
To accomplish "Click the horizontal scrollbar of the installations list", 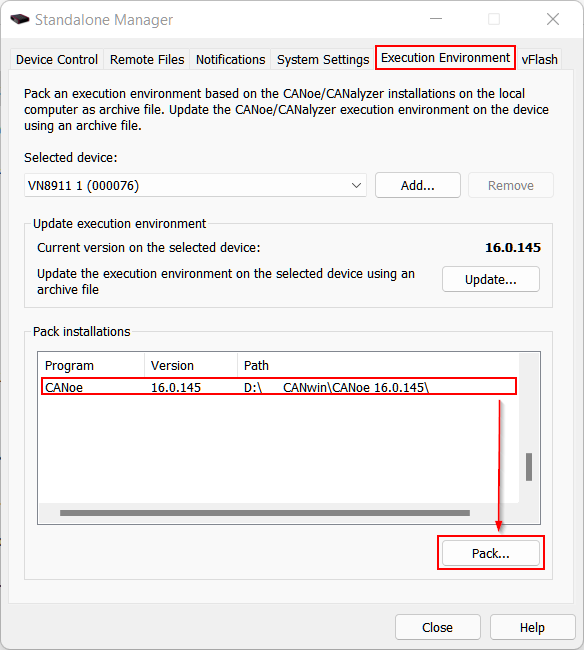I will click(265, 513).
